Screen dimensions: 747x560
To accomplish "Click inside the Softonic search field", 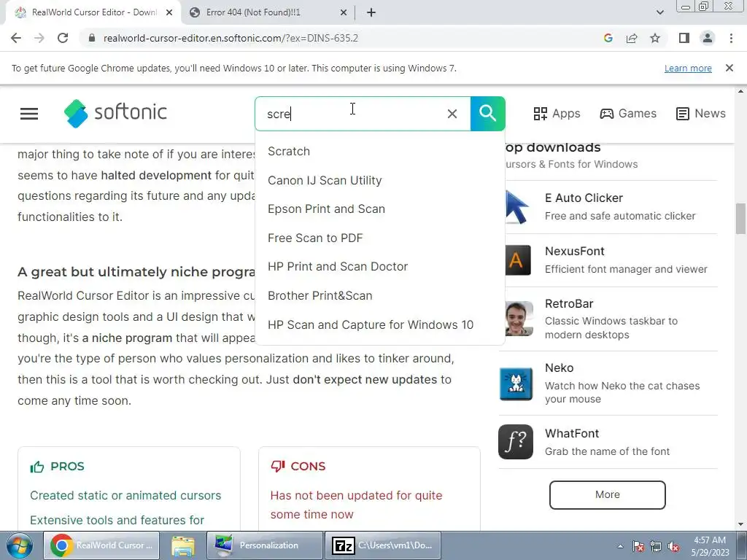I will 363,114.
